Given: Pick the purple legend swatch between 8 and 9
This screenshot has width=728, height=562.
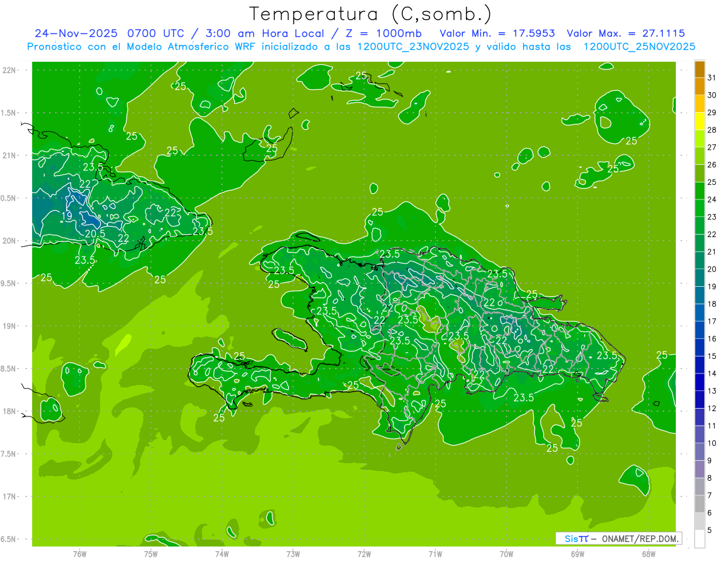Looking at the screenshot, I should (699, 469).
